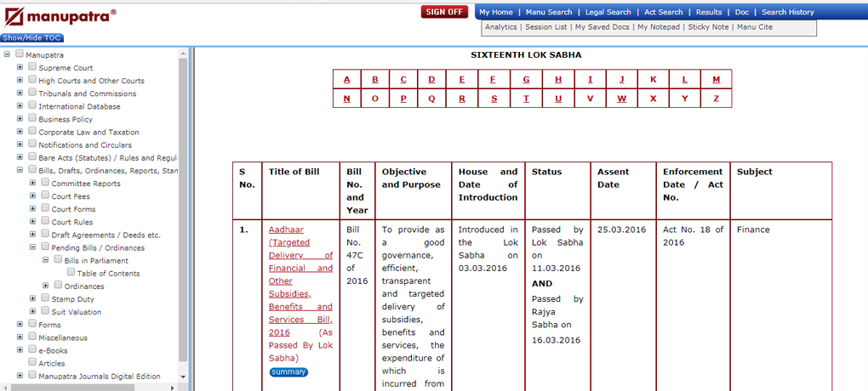
Task: Jump to bills starting with C
Action: (403, 79)
